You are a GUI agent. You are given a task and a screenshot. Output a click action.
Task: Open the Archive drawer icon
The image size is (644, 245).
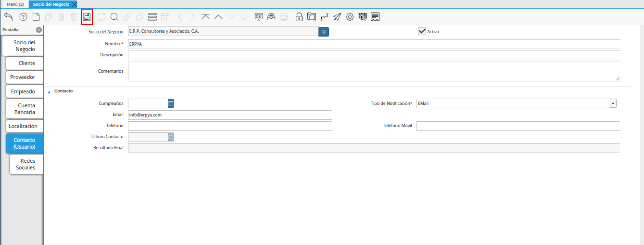point(271,17)
